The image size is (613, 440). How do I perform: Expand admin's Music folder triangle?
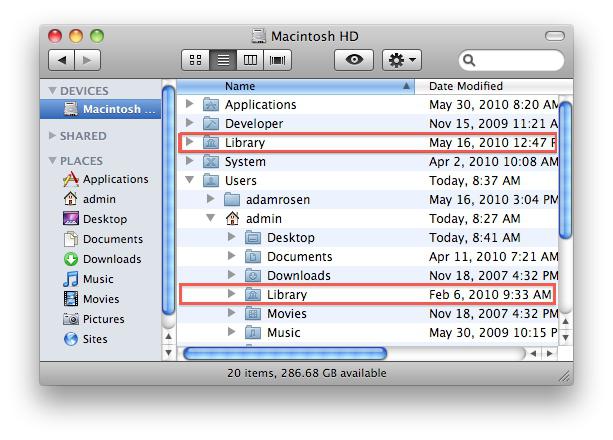(232, 332)
